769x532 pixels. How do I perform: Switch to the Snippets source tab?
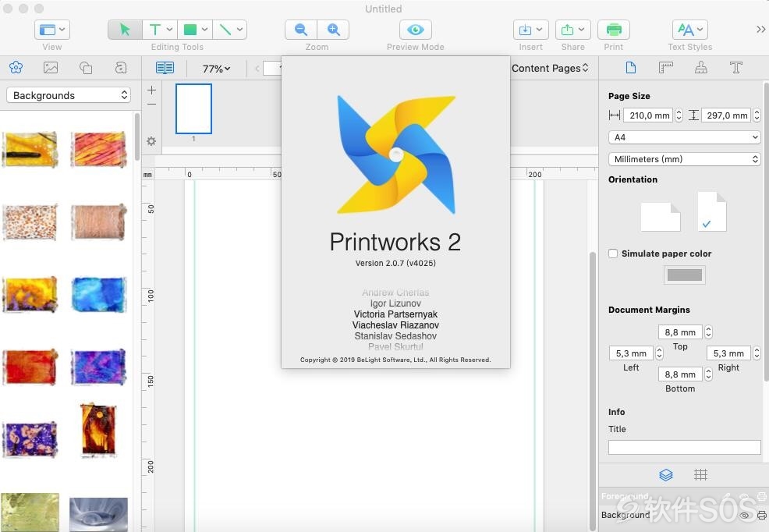(x=121, y=67)
